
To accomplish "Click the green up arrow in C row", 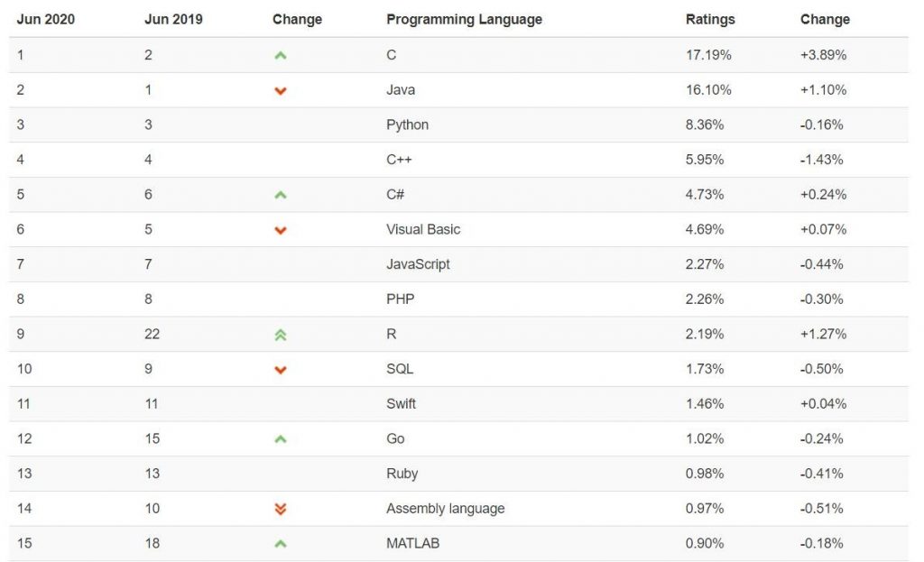I will click(281, 55).
